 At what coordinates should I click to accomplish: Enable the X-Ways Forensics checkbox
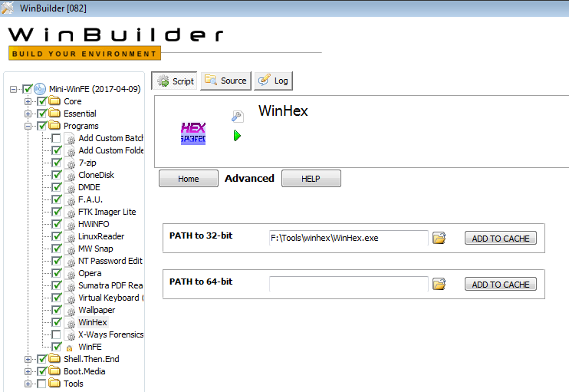(57, 334)
